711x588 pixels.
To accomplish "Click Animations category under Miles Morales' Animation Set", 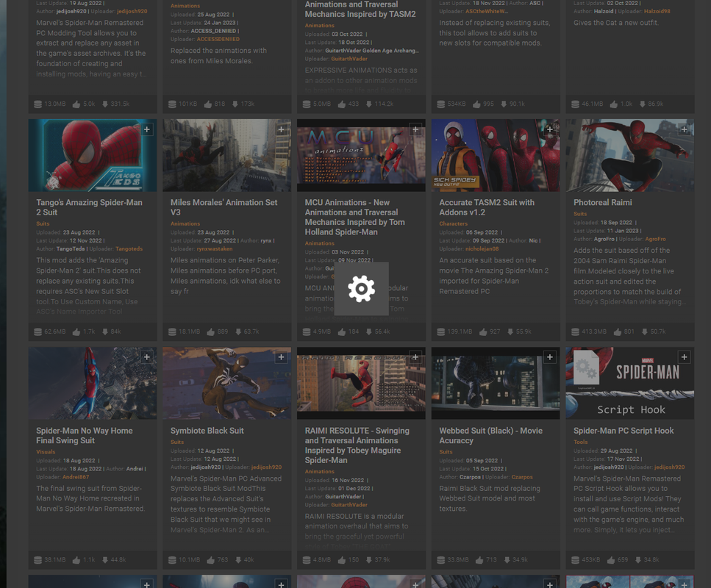I will tap(185, 223).
